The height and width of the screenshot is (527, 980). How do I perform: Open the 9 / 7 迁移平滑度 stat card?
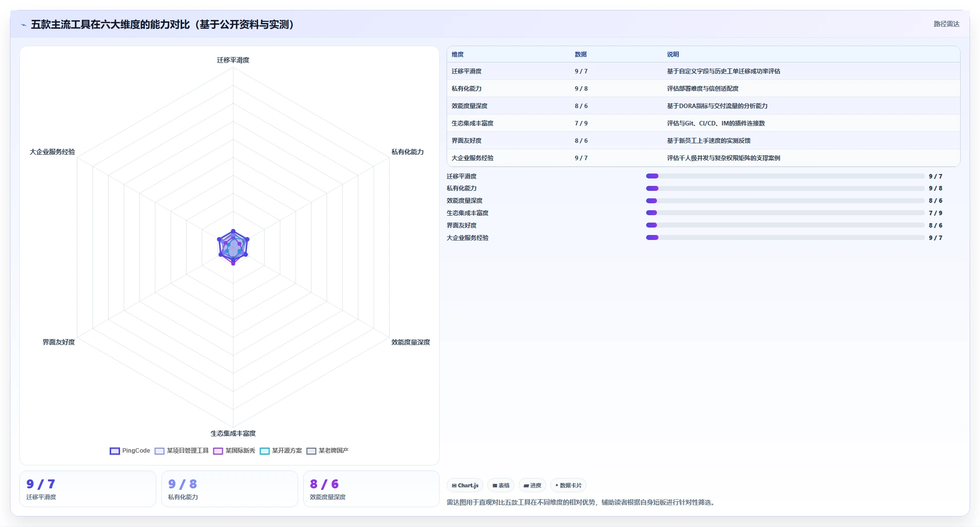[88, 489]
